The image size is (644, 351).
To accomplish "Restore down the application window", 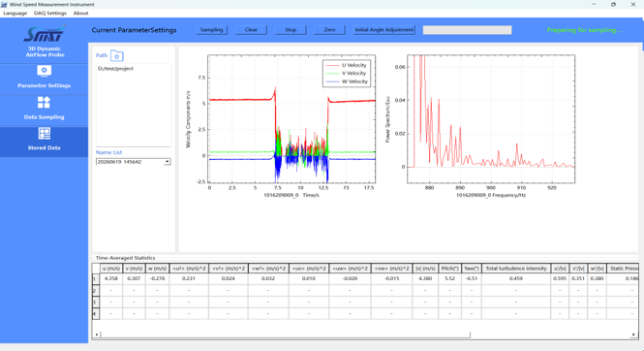I will point(613,4).
